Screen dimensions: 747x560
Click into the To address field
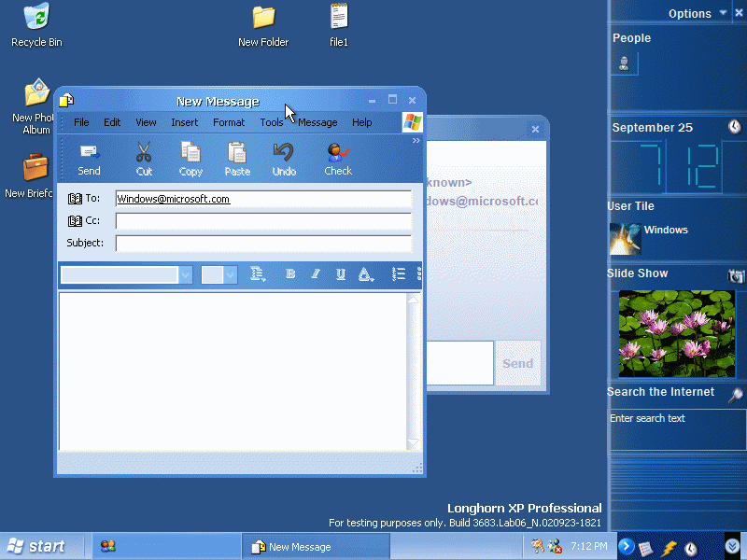263,199
